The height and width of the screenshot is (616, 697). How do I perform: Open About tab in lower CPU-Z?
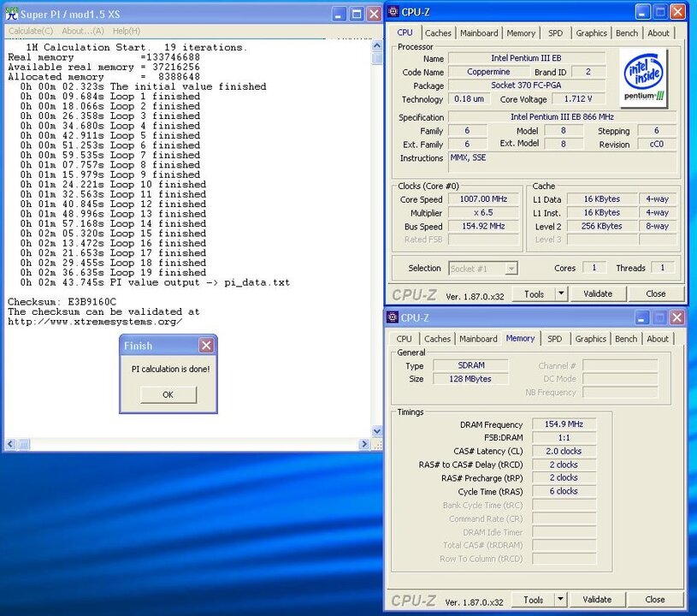coord(658,339)
